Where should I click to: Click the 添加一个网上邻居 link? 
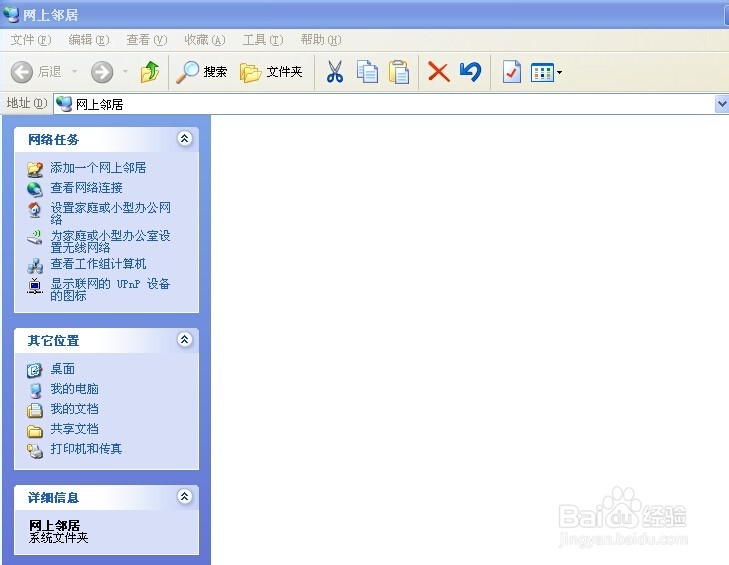pos(98,168)
